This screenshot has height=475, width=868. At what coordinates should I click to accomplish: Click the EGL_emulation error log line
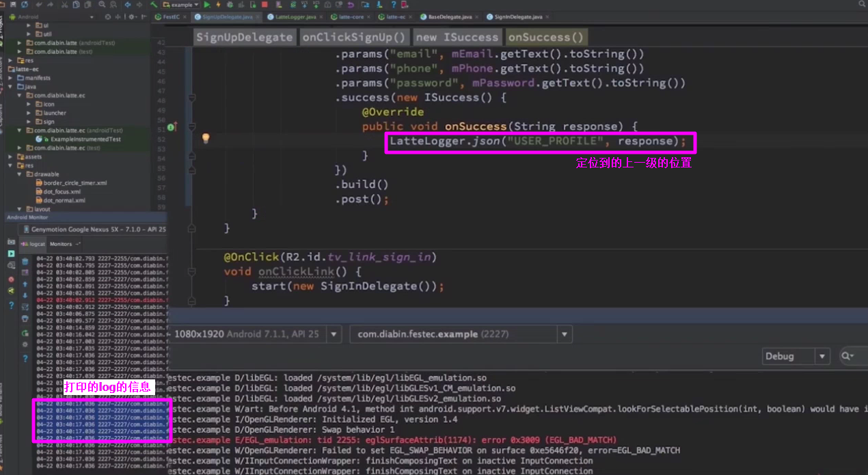click(393, 439)
